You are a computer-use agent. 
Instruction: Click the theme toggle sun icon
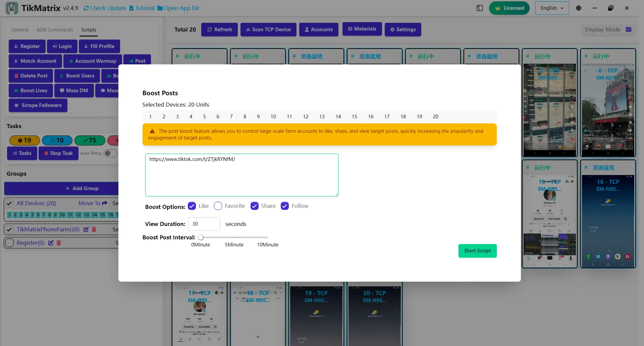[579, 8]
